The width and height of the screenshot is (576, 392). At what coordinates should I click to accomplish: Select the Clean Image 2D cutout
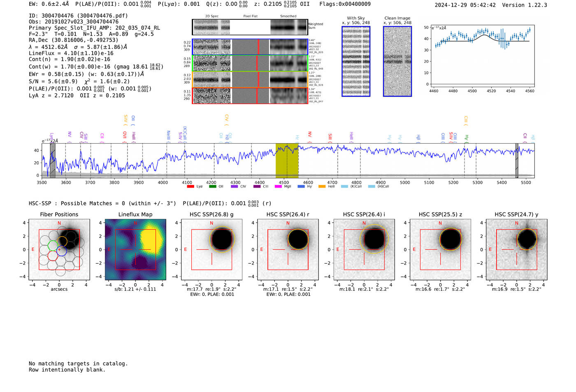(397, 61)
